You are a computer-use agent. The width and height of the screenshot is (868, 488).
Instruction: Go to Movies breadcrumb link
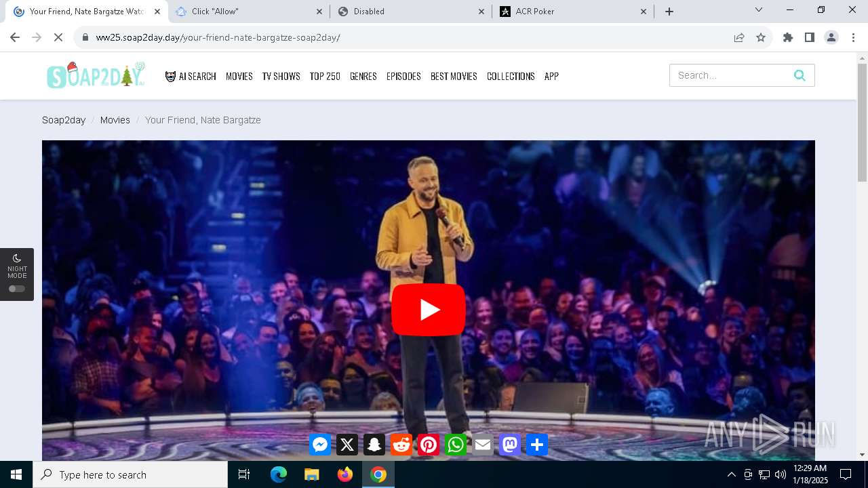pos(115,120)
